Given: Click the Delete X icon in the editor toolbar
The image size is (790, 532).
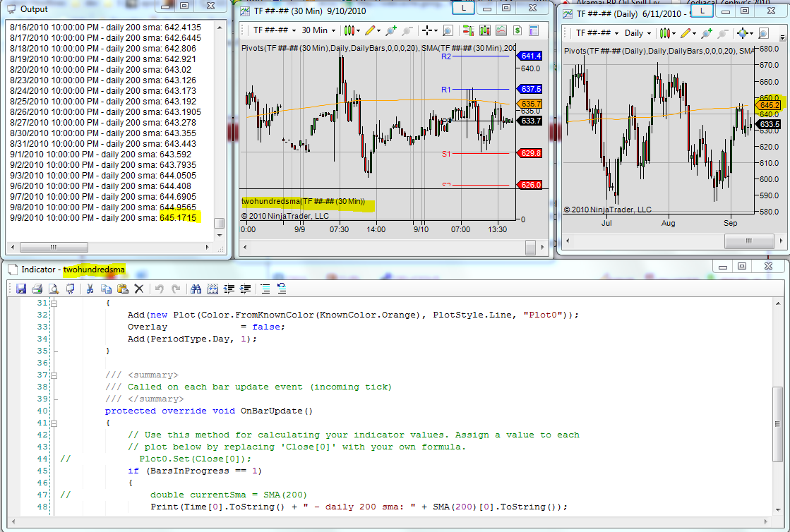Looking at the screenshot, I should (139, 289).
